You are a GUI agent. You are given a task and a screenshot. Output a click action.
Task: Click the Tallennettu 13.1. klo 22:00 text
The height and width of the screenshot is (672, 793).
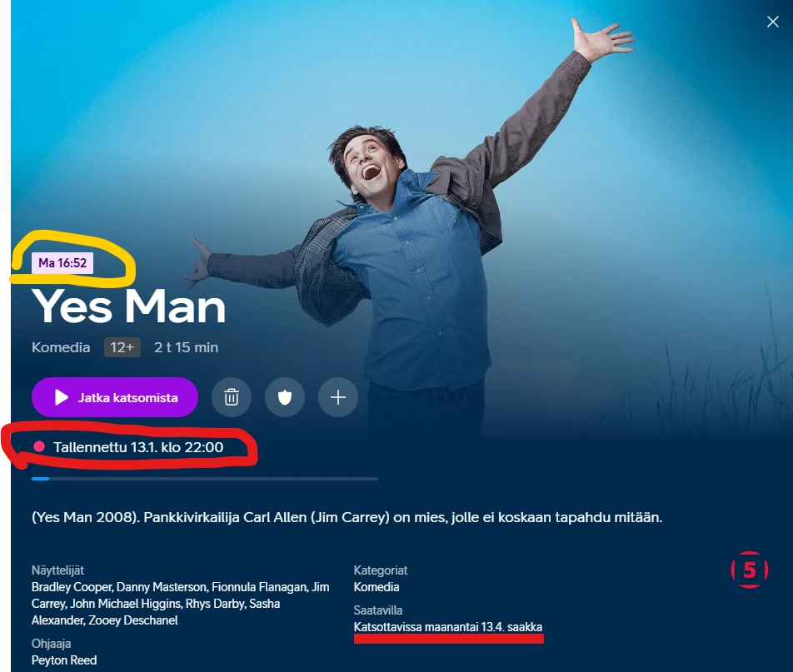tap(138, 447)
